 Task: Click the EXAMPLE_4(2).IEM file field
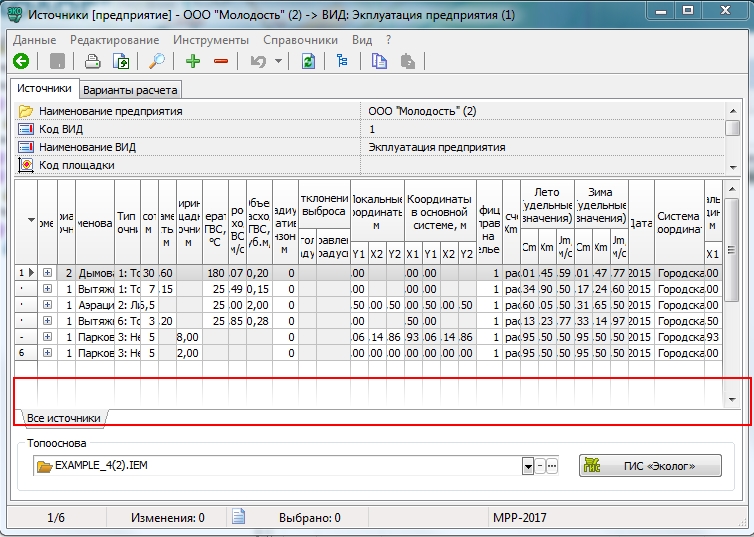(x=278, y=465)
